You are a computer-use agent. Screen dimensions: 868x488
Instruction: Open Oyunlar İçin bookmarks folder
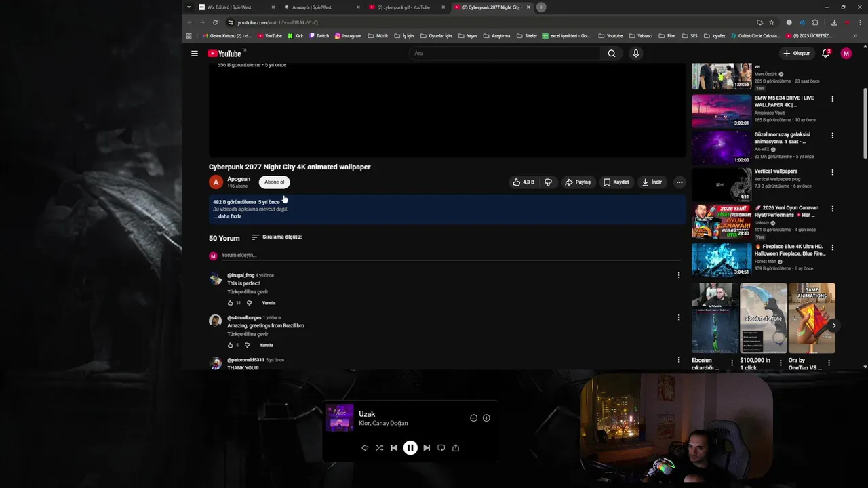436,36
